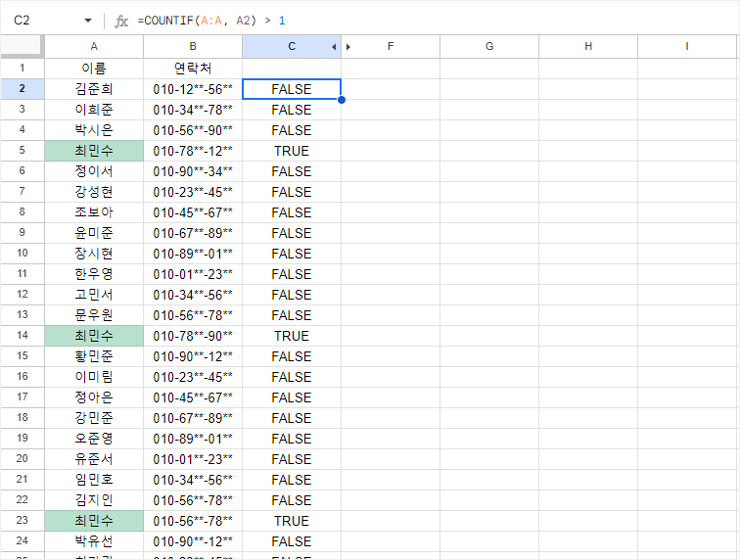Image resolution: width=740 pixels, height=560 pixels.
Task: Click phone cell 010-78**-90**
Action: [x=193, y=336]
